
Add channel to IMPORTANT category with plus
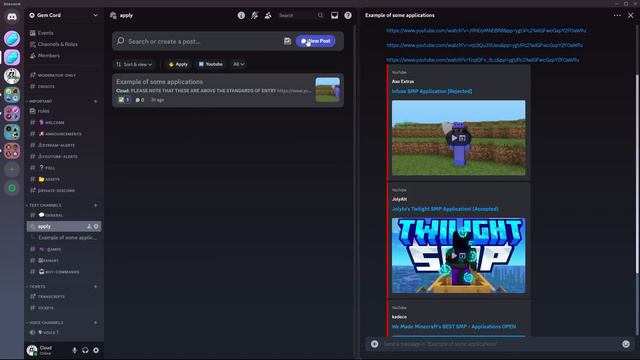point(96,101)
